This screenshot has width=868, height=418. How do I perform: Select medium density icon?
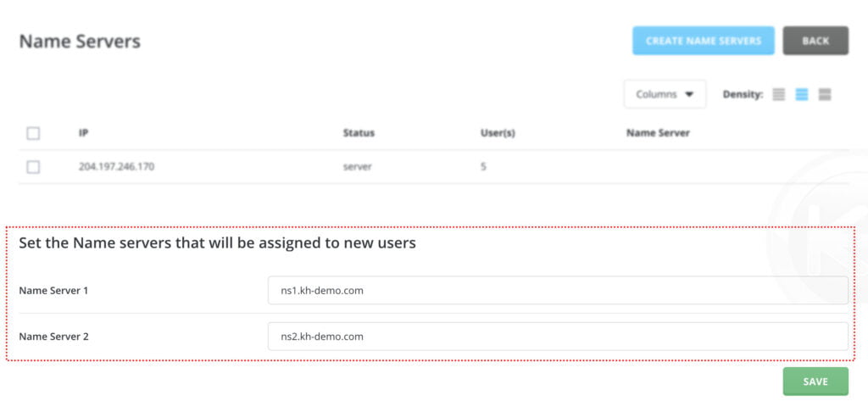point(802,95)
